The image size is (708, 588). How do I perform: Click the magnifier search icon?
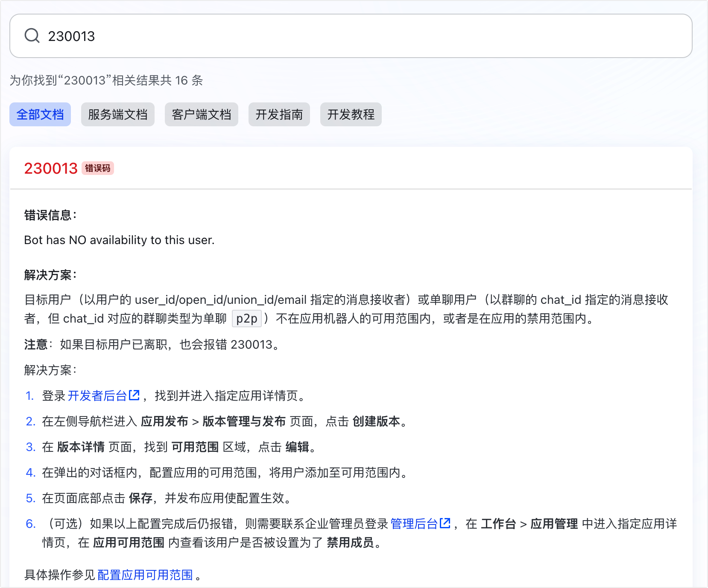coord(32,36)
